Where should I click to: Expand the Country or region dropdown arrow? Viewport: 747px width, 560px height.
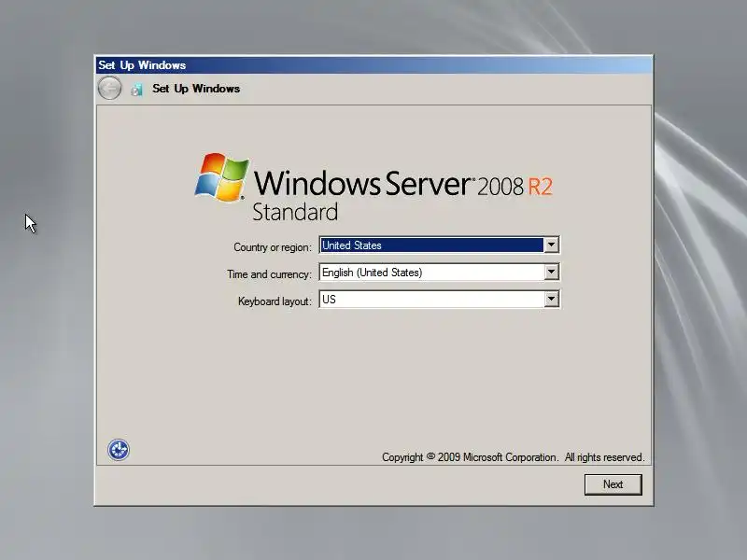[x=551, y=245]
